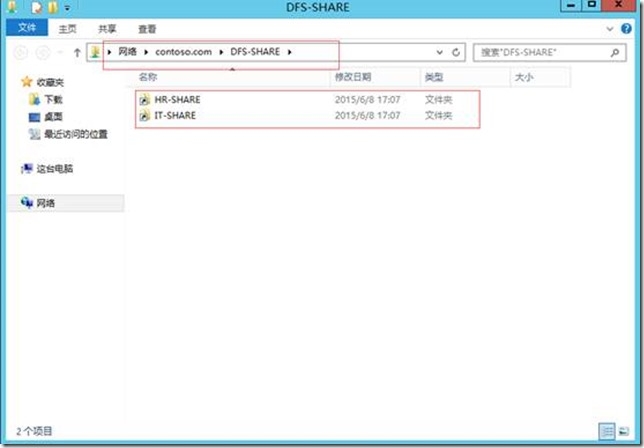
Task: Go back with the back arrow
Action: point(21,53)
